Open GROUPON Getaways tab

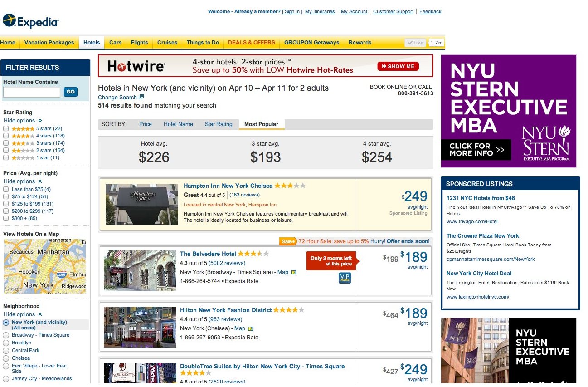coord(312,43)
